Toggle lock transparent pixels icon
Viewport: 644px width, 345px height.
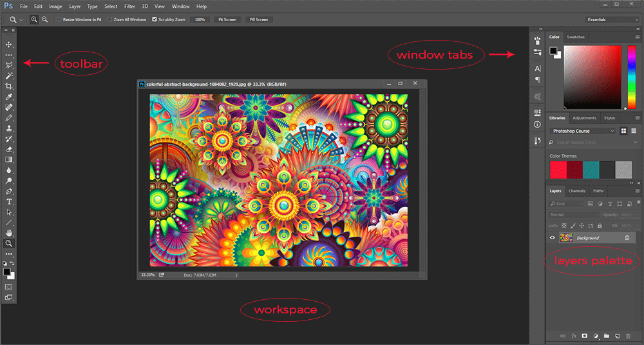(564, 226)
